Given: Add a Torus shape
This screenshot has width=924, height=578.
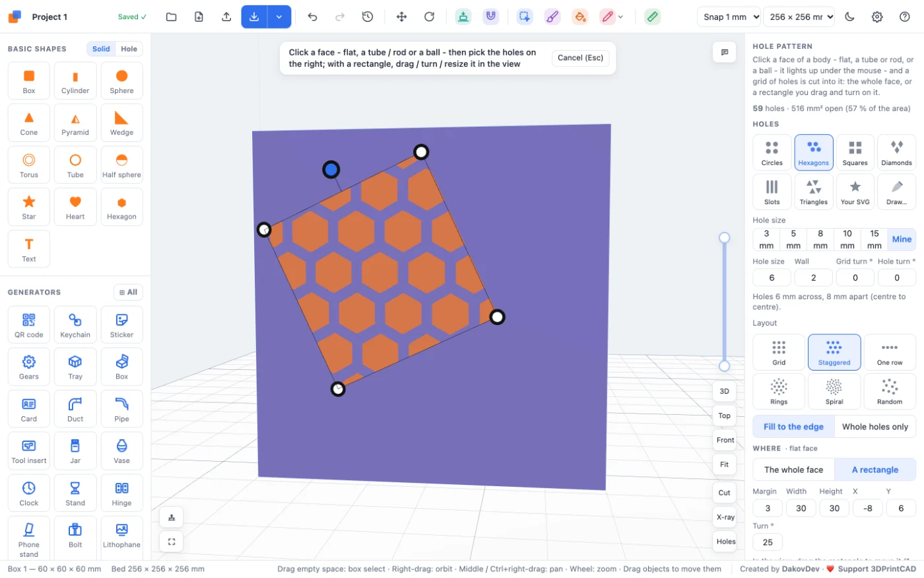Looking at the screenshot, I should pyautogui.click(x=29, y=165).
